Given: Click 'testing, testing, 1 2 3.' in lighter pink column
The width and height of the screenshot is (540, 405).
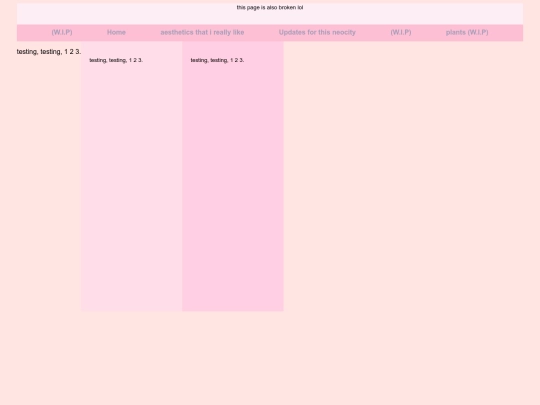Looking at the screenshot, I should pyautogui.click(x=116, y=60).
